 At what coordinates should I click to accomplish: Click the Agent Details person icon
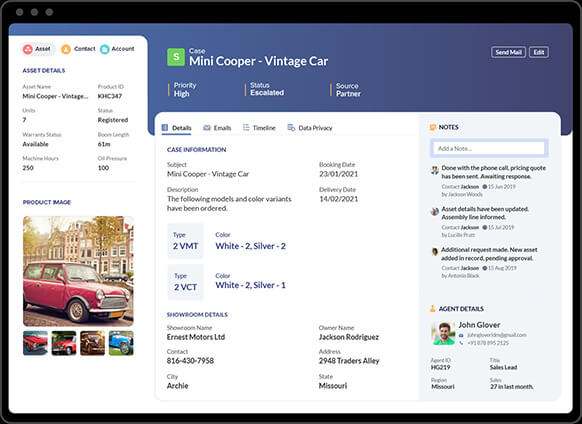coord(432,309)
